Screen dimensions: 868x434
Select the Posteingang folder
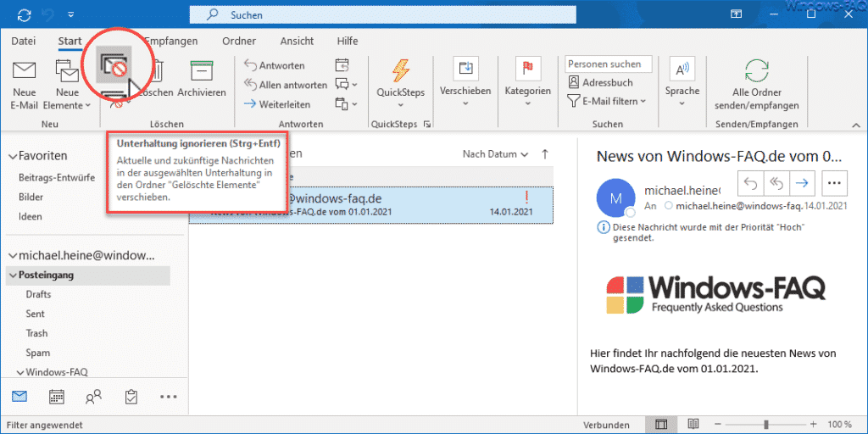point(88,275)
